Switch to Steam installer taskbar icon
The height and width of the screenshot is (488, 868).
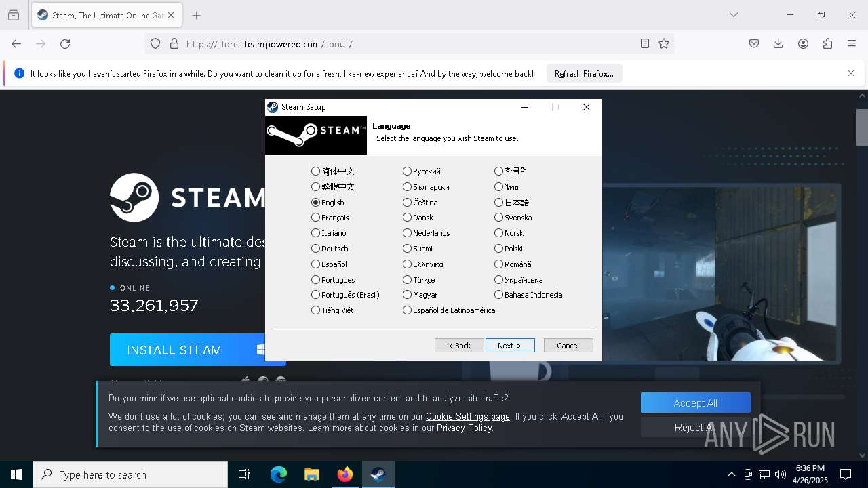tap(378, 474)
